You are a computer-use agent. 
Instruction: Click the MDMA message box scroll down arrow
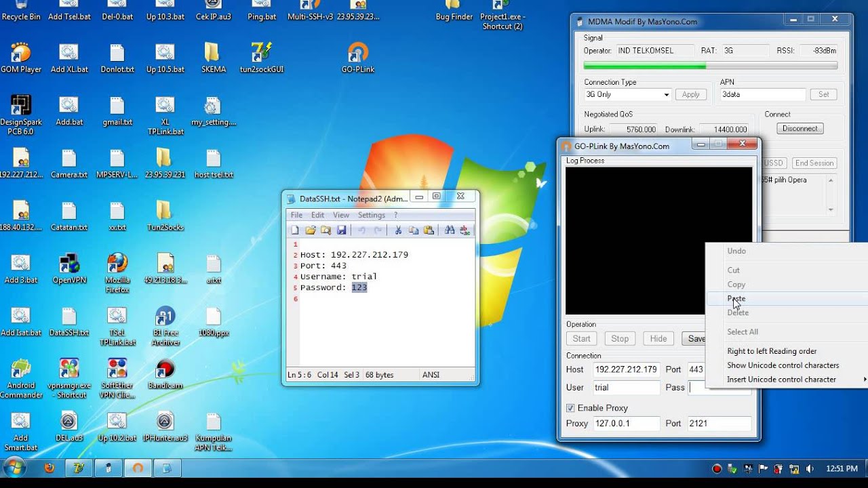click(831, 209)
